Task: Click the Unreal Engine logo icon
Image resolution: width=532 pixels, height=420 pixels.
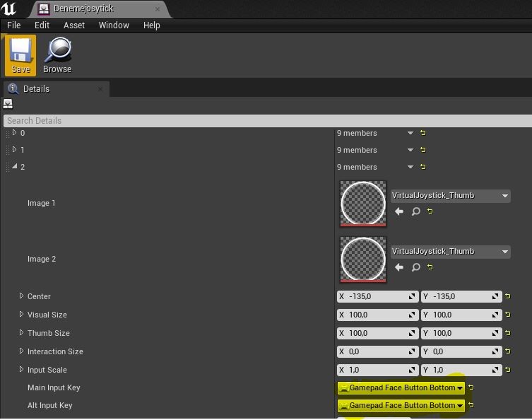Action: 8,8
